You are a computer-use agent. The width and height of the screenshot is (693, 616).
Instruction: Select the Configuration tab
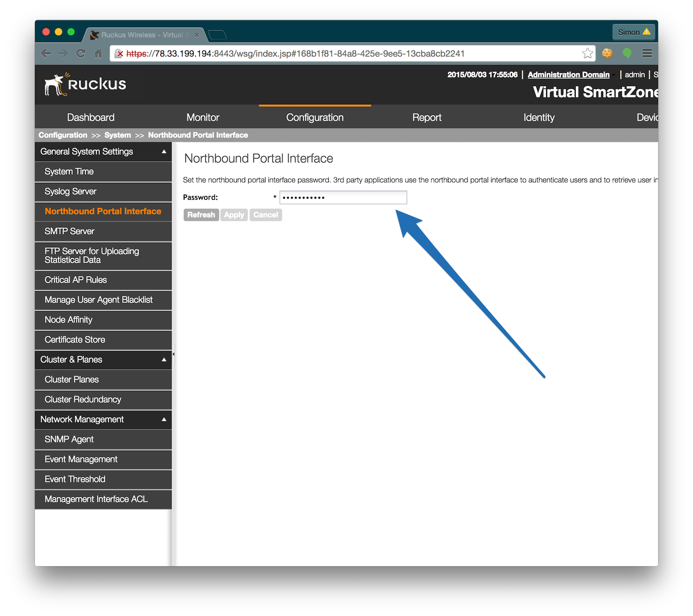click(x=315, y=117)
